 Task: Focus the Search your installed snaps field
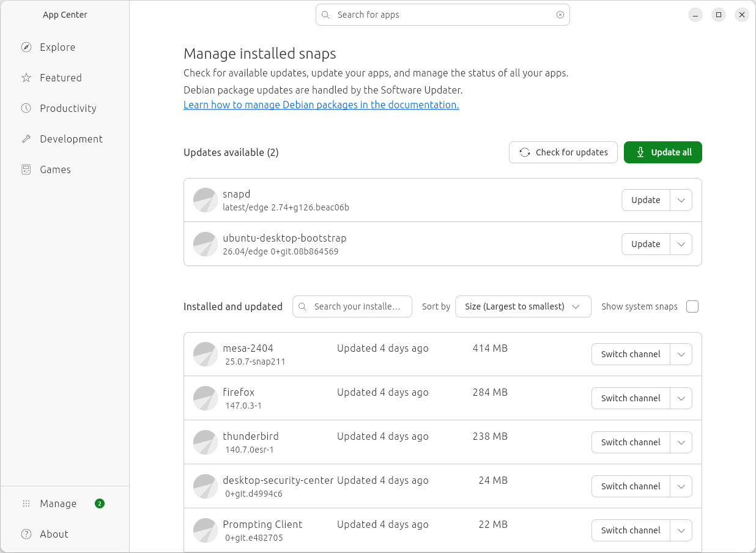pyautogui.click(x=357, y=306)
